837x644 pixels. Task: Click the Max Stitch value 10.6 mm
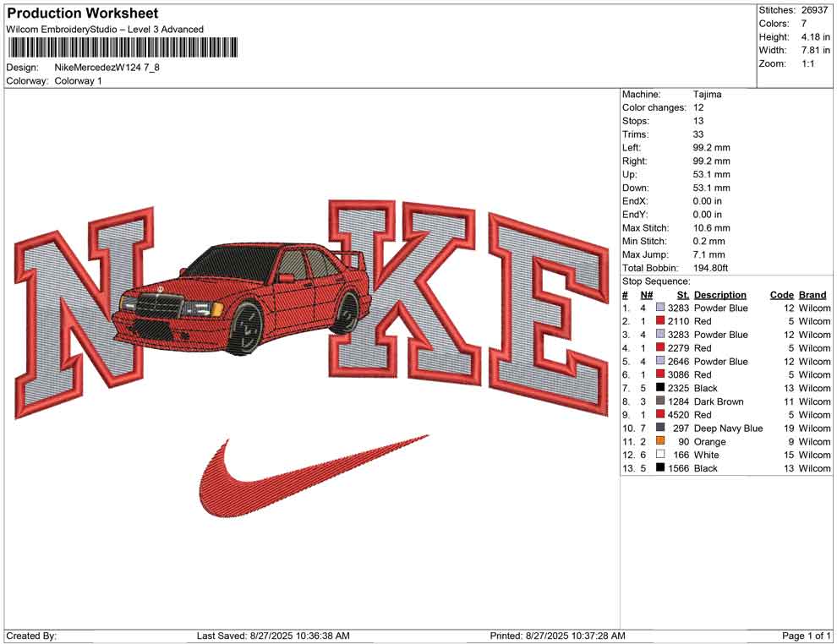tap(712, 227)
